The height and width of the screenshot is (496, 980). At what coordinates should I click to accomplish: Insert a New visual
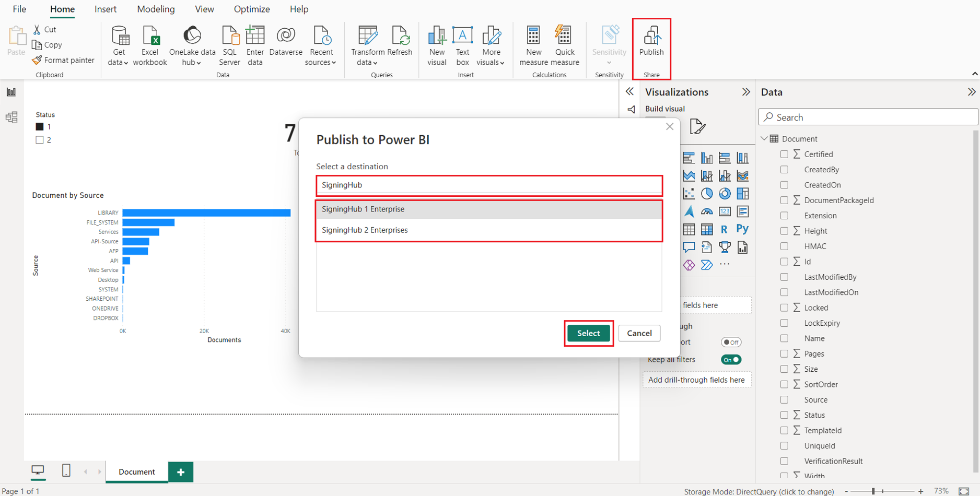[437, 46]
